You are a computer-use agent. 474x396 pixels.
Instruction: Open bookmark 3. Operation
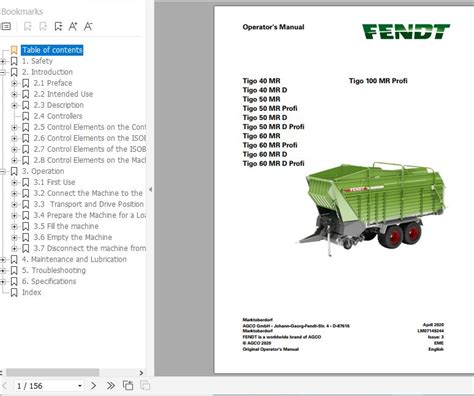(43, 171)
